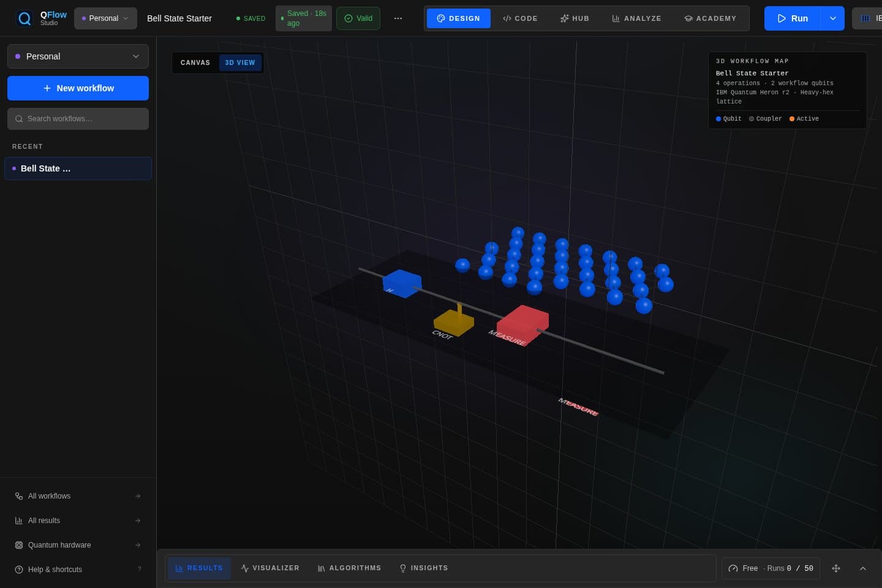Open All workflows link
Image resolution: width=882 pixels, height=588 pixels.
coord(78,496)
